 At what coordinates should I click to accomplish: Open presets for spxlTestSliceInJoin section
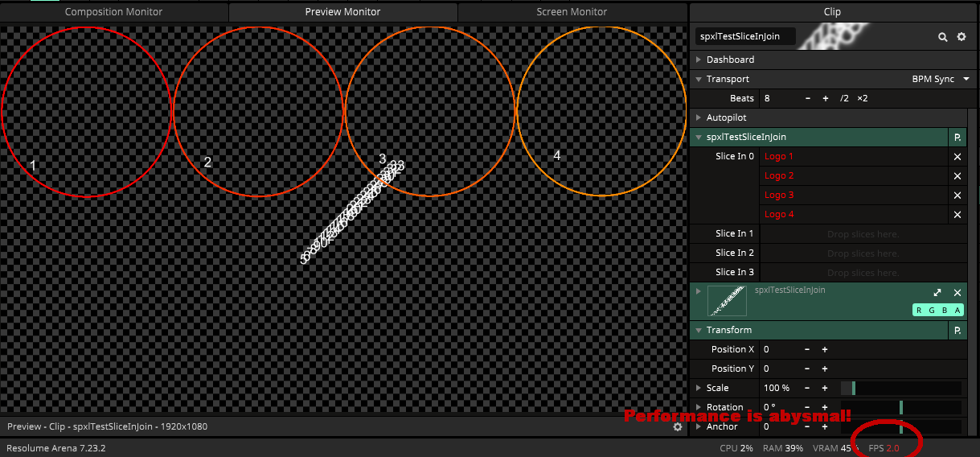(x=957, y=138)
